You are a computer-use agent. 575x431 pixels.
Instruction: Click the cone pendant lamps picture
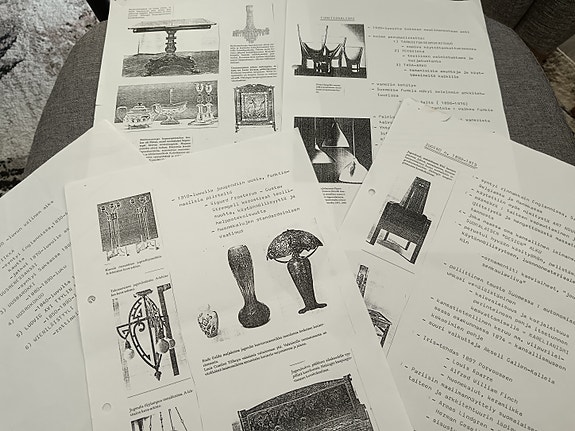(333, 150)
